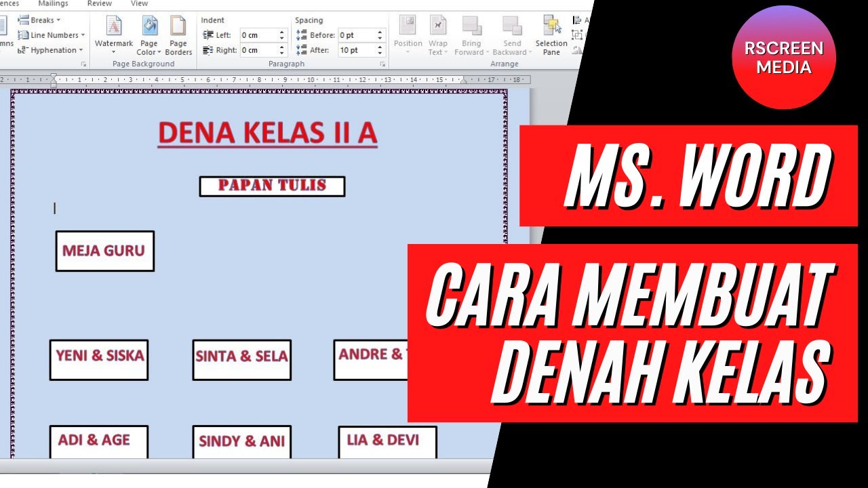
Task: Expand the Hyphenation options dropdown
Action: point(50,50)
